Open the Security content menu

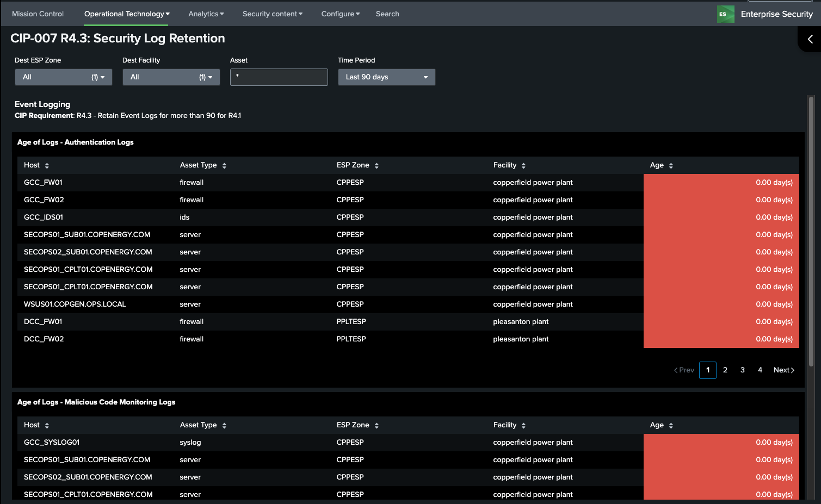272,14
